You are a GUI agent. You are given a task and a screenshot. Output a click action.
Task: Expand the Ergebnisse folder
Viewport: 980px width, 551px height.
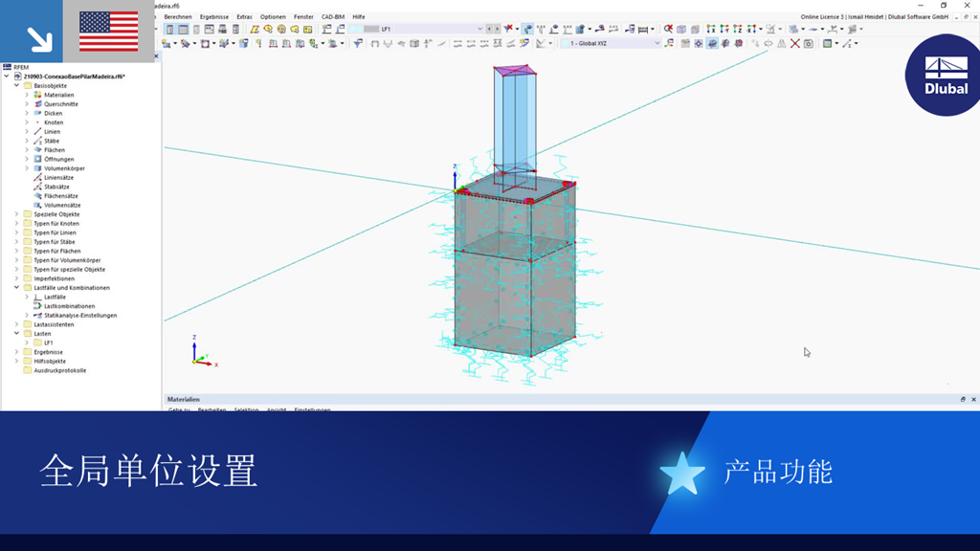(17, 352)
